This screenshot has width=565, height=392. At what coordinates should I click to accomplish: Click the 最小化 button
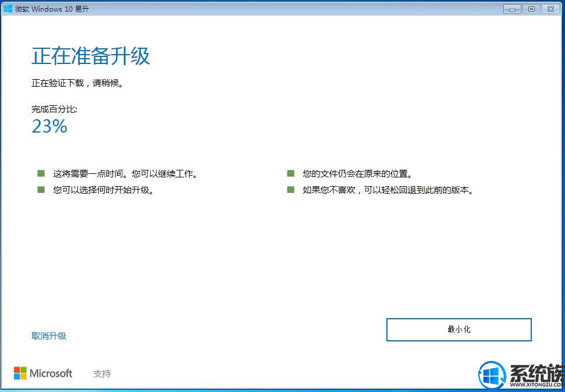click(459, 329)
